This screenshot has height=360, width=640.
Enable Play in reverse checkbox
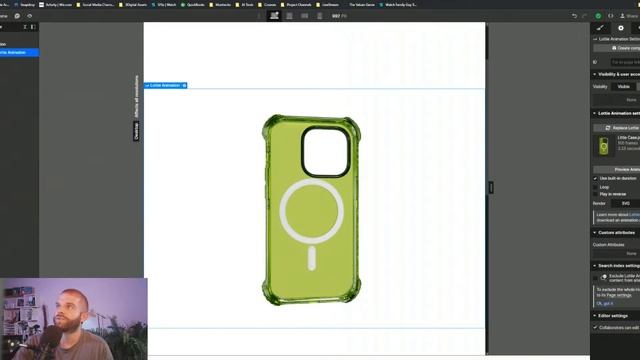(x=595, y=194)
